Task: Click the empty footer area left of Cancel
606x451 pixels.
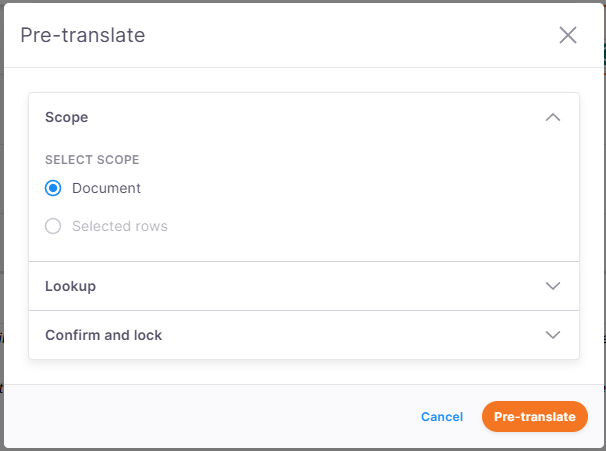Action: pyautogui.click(x=200, y=417)
